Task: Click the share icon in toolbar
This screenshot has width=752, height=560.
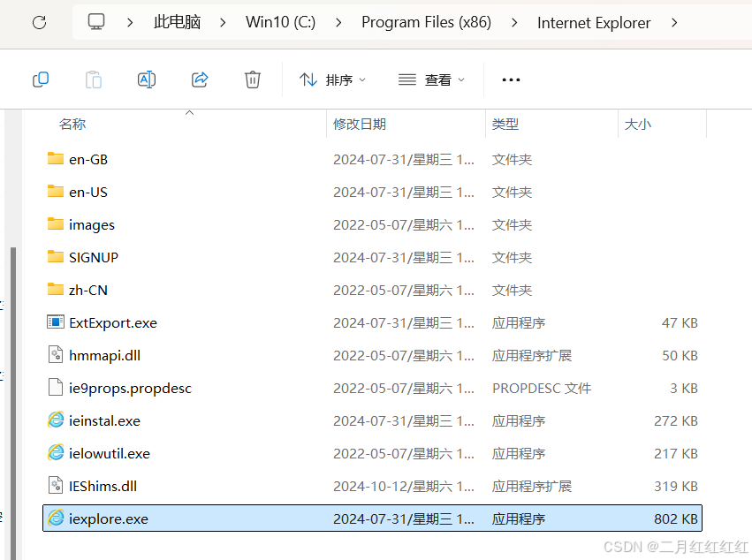Action: click(200, 79)
